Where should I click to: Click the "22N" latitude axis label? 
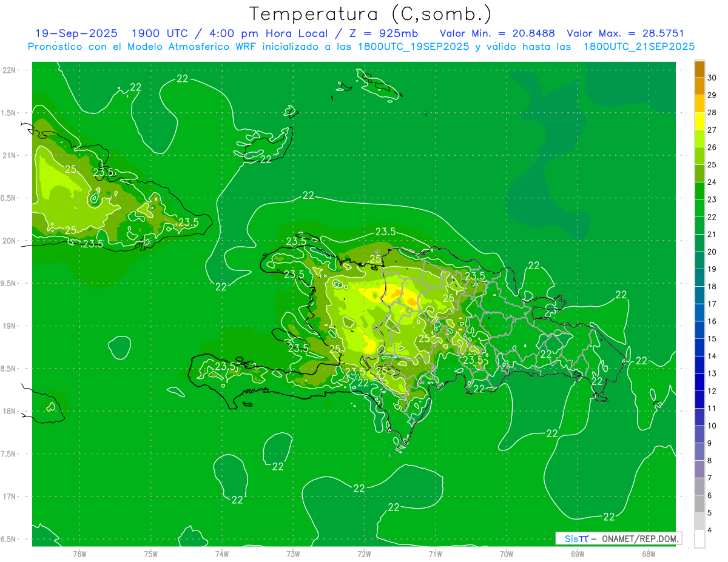pyautogui.click(x=10, y=70)
